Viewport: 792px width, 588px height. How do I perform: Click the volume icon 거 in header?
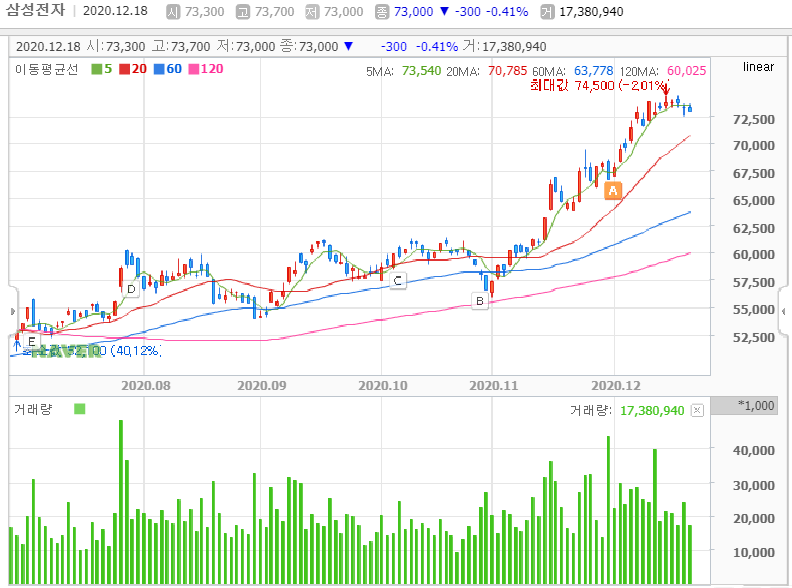pyautogui.click(x=547, y=12)
